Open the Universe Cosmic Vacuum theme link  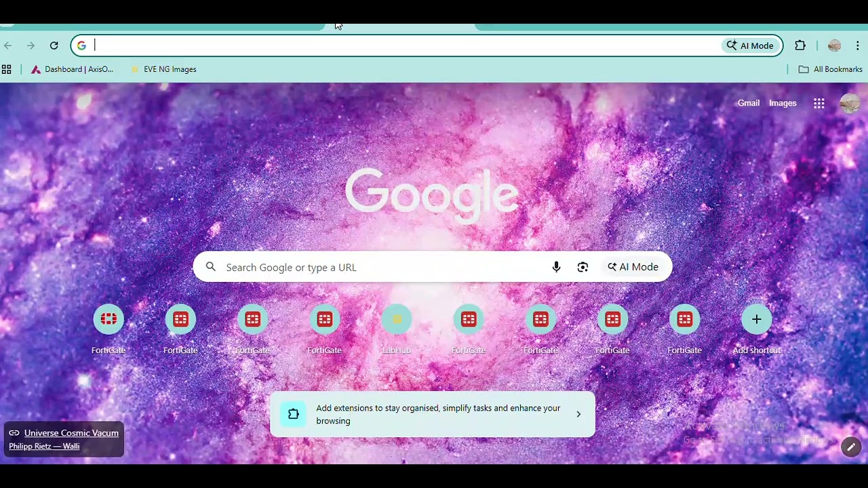pyautogui.click(x=71, y=433)
